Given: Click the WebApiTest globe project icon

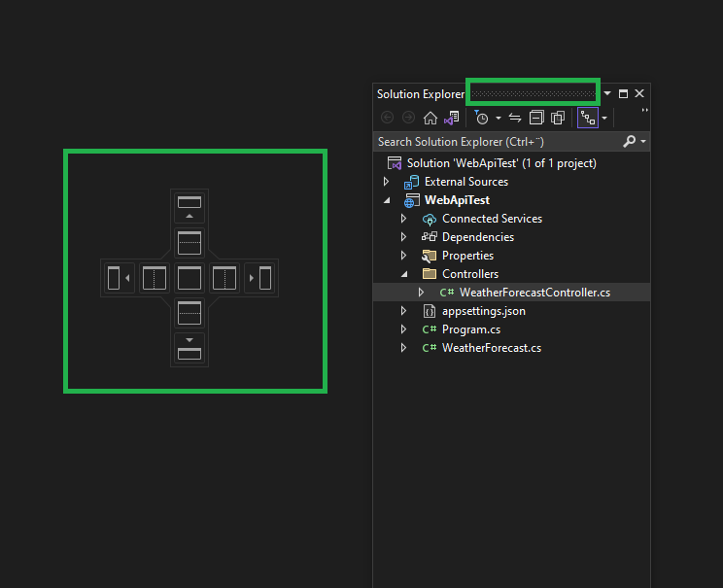Looking at the screenshot, I should click(411, 200).
